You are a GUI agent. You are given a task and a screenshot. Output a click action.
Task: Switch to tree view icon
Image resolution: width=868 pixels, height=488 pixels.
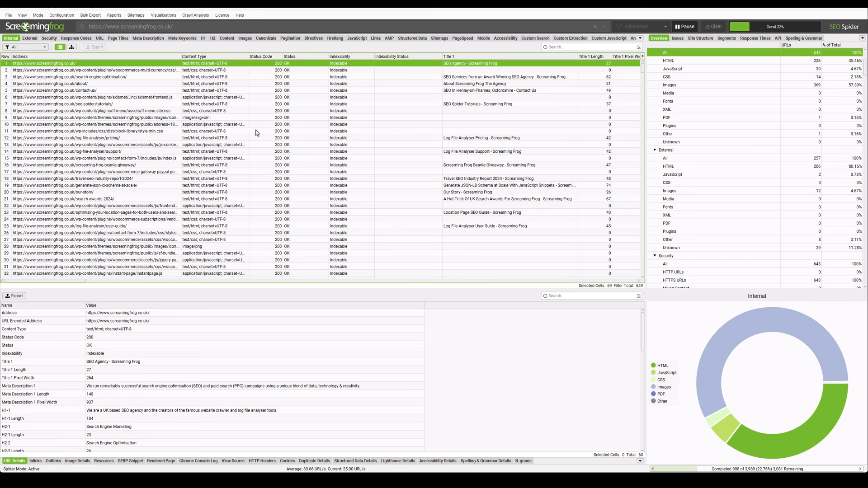(x=71, y=47)
